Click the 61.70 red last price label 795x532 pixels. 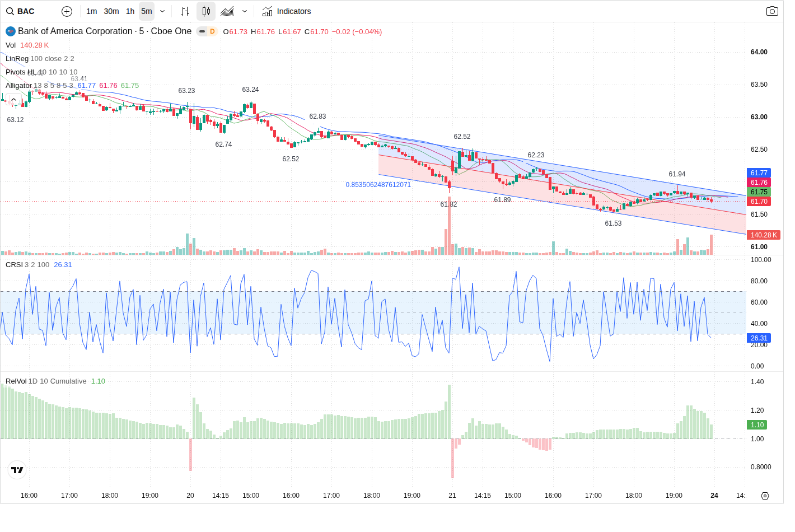point(759,202)
